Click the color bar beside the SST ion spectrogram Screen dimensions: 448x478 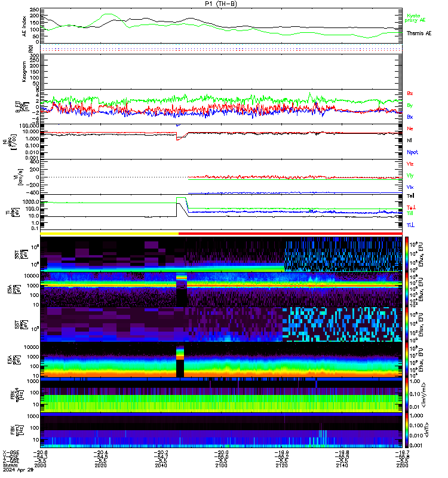407,254
